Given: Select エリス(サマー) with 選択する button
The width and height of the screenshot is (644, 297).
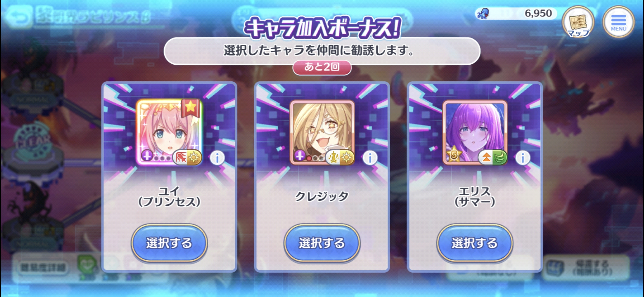Looking at the screenshot, I should coord(474,243).
